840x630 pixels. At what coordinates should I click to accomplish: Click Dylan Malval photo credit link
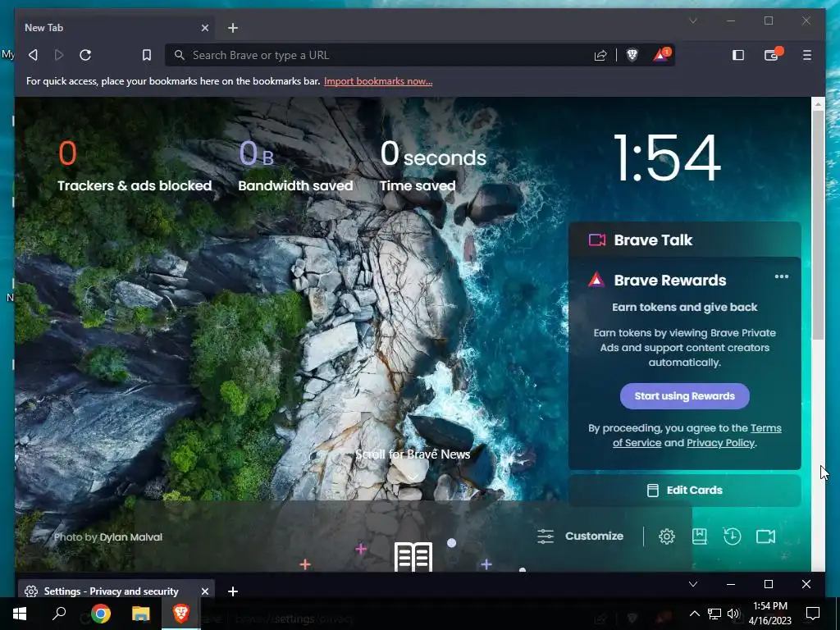pos(130,537)
